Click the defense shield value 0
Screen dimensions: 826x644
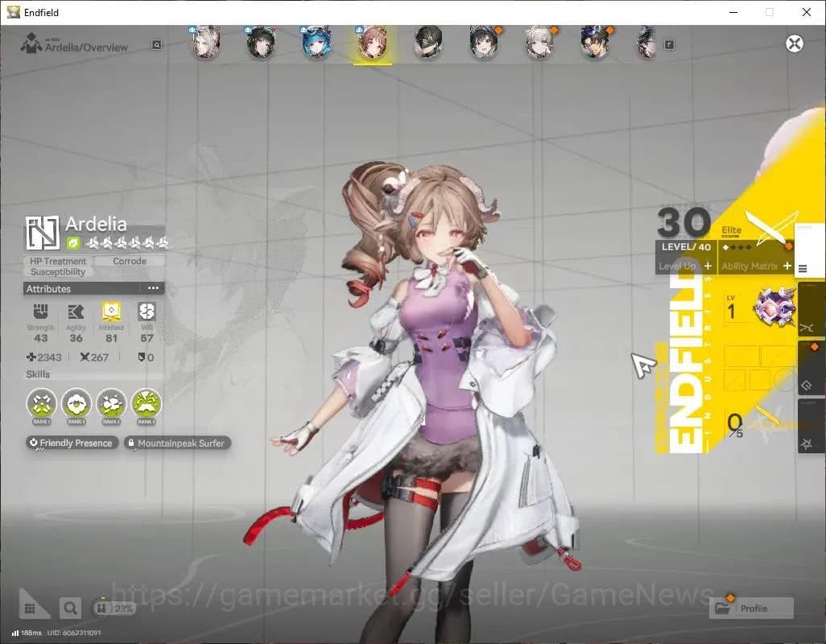pyautogui.click(x=146, y=357)
